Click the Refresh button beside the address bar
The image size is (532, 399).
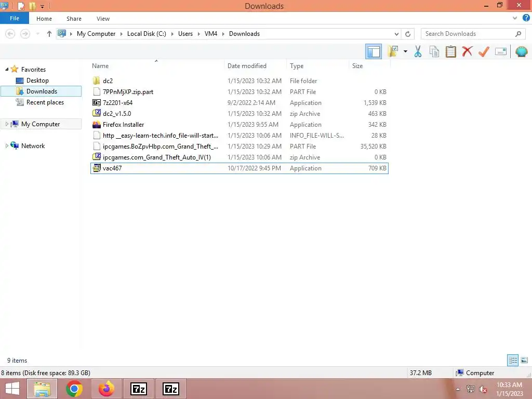(408, 34)
